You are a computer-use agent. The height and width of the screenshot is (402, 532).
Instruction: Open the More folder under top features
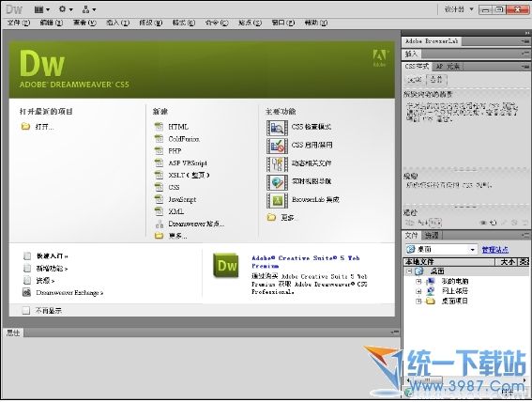pyautogui.click(x=271, y=217)
